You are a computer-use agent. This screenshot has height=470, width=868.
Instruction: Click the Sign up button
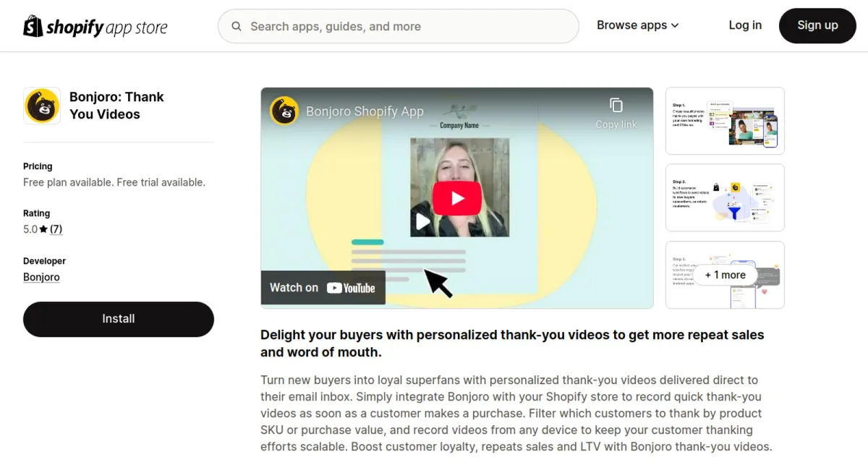pyautogui.click(x=817, y=25)
